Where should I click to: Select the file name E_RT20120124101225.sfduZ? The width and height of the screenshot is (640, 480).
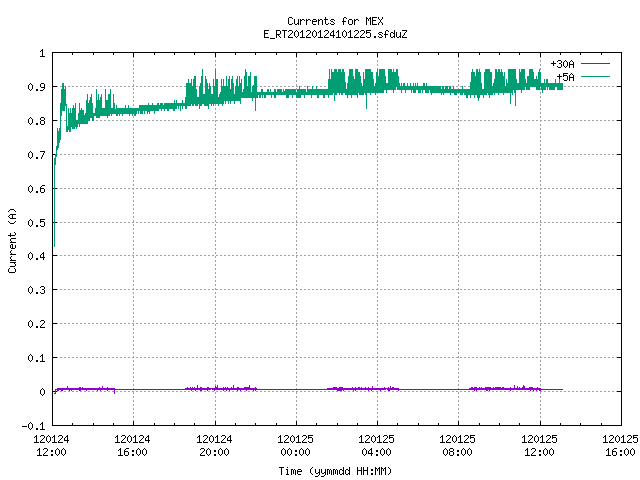tap(335, 34)
